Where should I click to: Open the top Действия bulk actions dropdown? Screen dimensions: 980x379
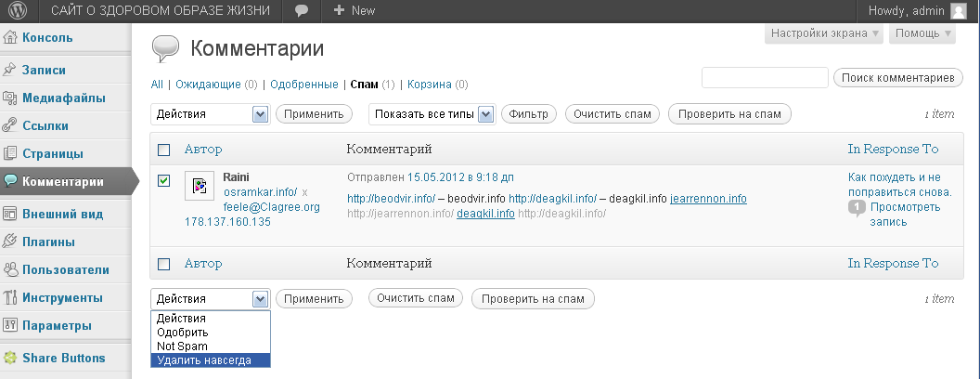[211, 114]
